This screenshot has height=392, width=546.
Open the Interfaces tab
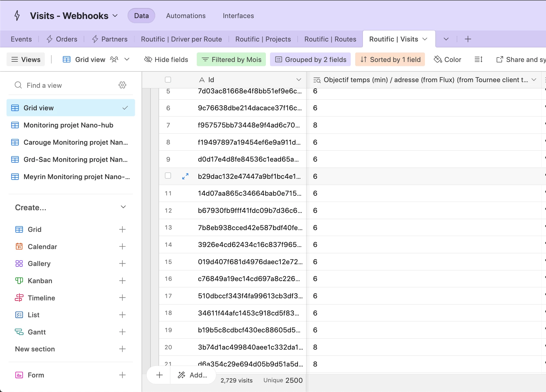tap(238, 16)
